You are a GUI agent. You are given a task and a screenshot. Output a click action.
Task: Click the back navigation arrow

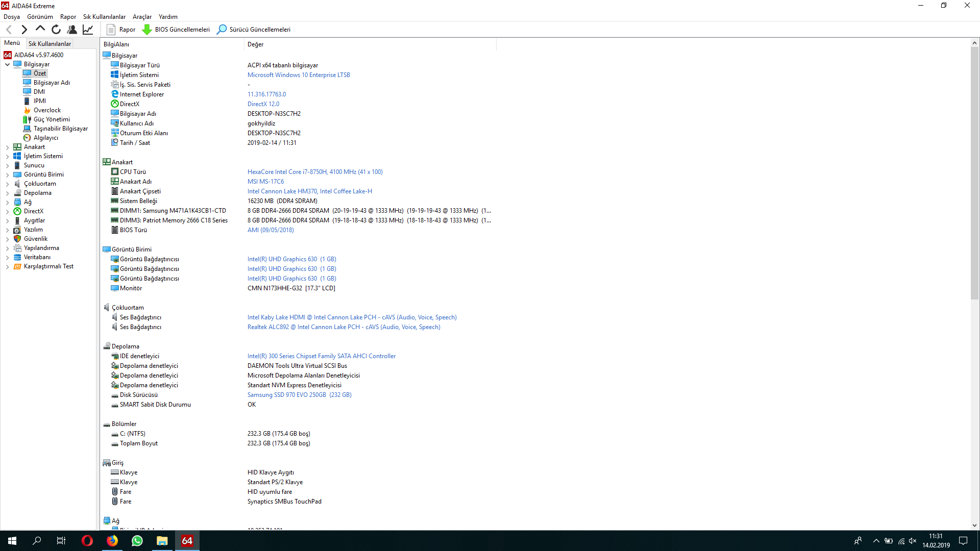click(9, 30)
